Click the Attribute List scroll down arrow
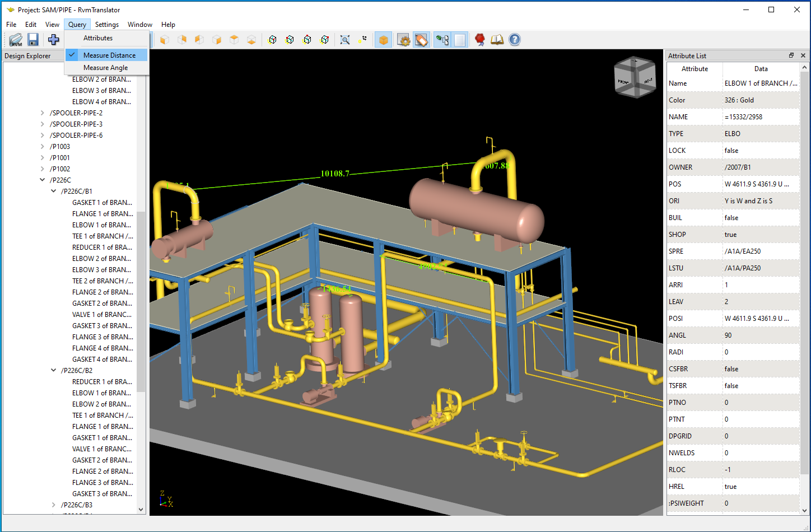811x532 pixels. pyautogui.click(x=804, y=510)
